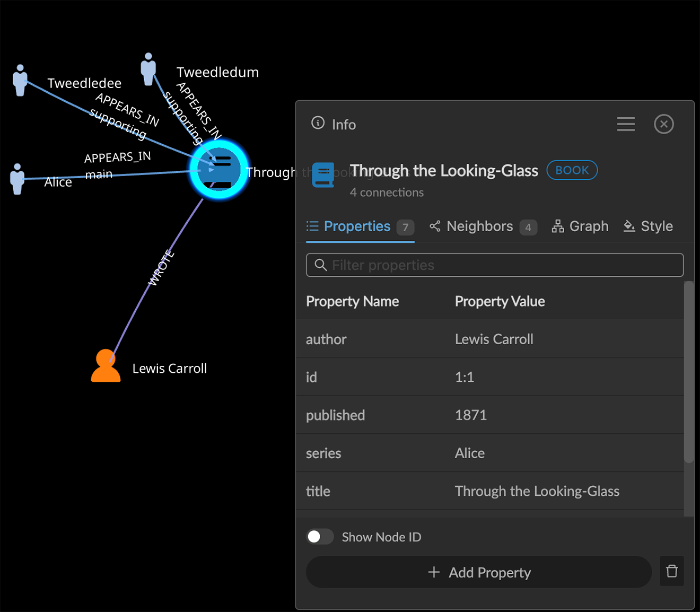Toggle the Show Node ID switch

pos(320,537)
